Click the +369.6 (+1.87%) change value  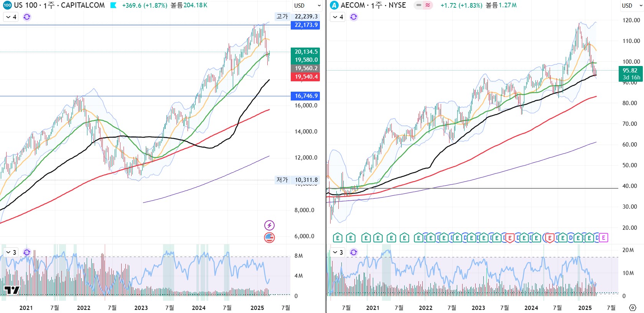(x=145, y=5)
